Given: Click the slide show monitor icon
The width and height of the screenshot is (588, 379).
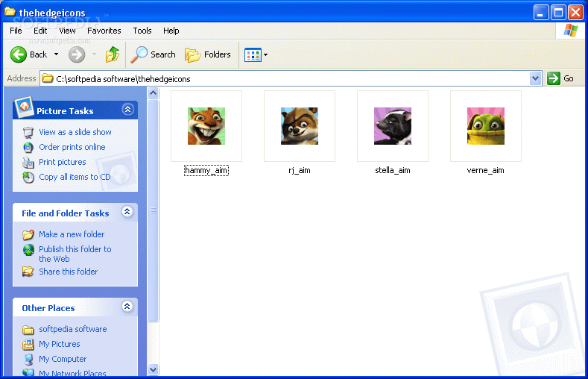Looking at the screenshot, I should [28, 133].
